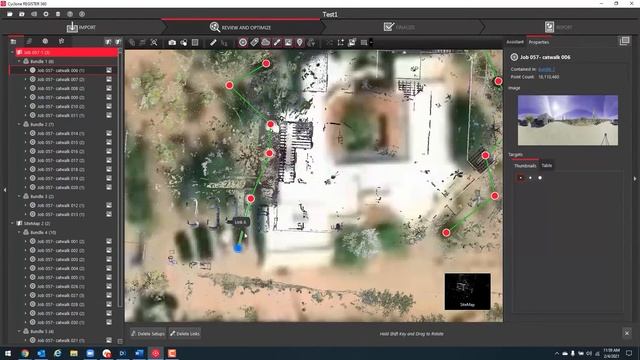
Task: Open the layers icon atop left panel
Action: (29, 41)
